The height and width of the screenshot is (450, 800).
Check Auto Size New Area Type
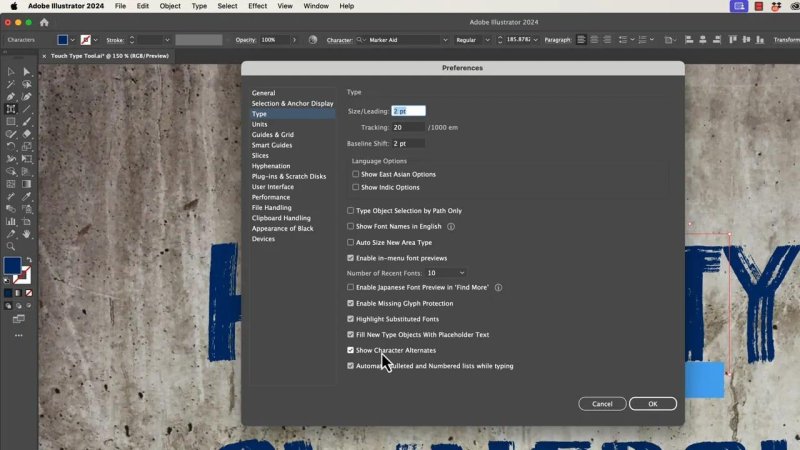coord(351,242)
